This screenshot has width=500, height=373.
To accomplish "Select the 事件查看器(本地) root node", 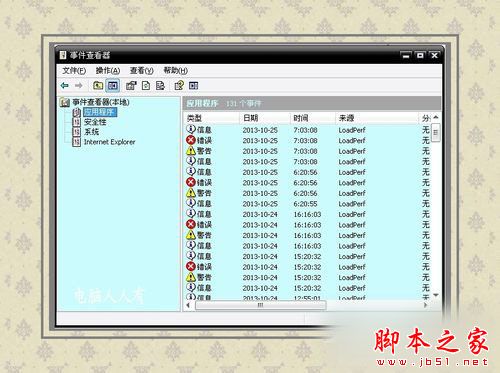I will (101, 102).
